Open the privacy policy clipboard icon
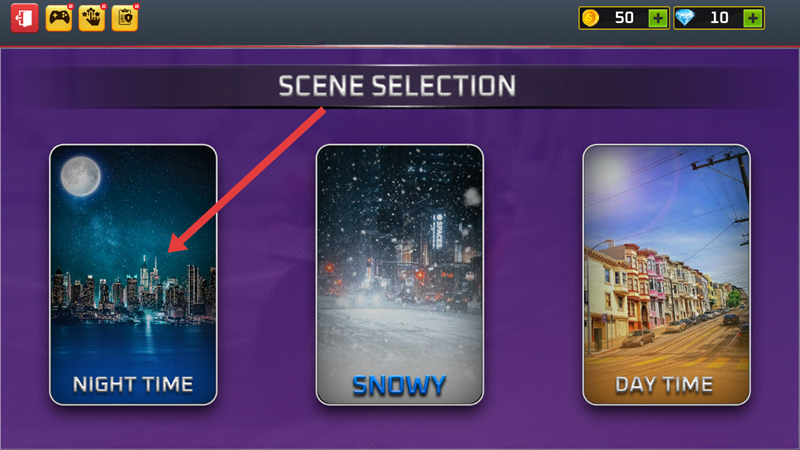Viewport: 800px width, 450px height. tap(125, 18)
